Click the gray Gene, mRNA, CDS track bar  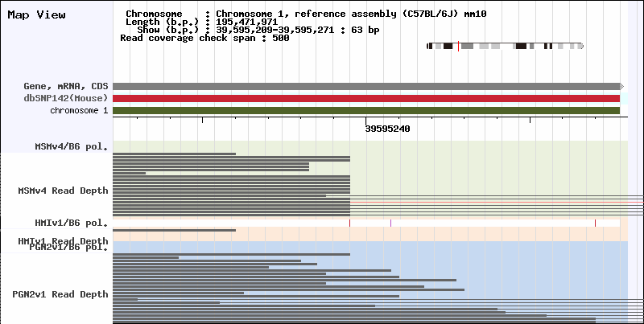click(x=366, y=86)
